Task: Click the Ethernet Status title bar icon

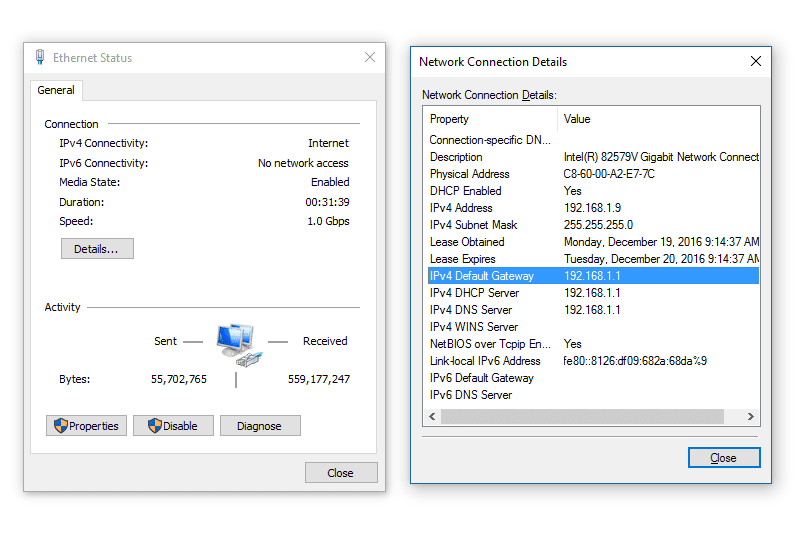Action: coord(40,57)
